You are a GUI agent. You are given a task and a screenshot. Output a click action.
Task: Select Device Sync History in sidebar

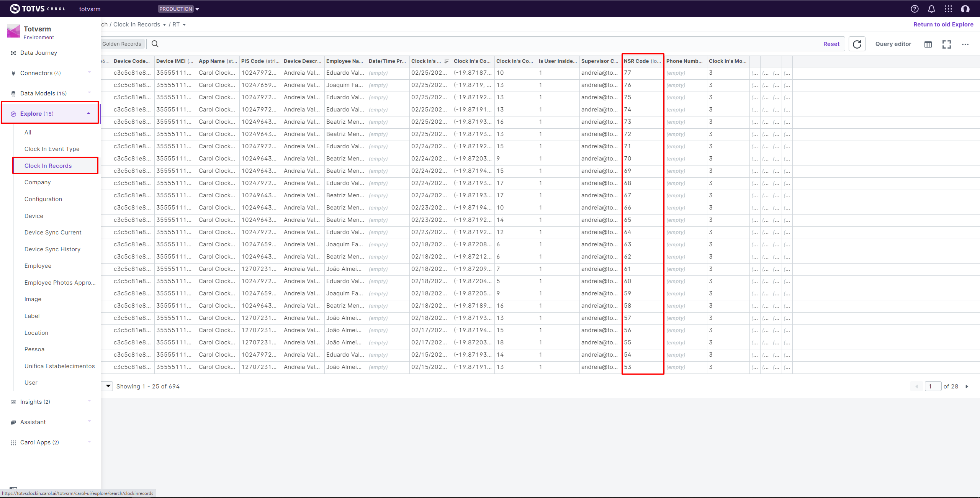52,249
